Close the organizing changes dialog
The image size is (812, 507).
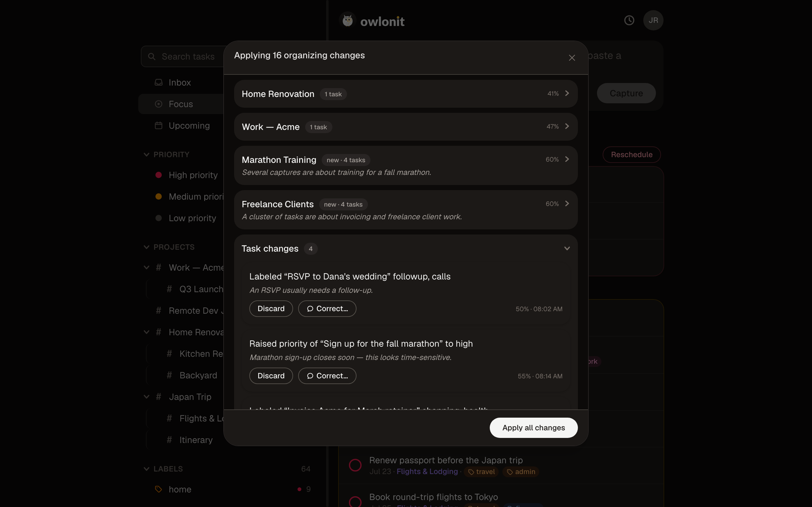coord(572,58)
